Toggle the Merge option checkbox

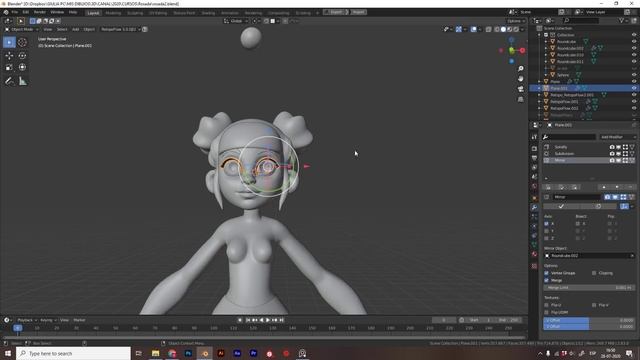[547, 280]
